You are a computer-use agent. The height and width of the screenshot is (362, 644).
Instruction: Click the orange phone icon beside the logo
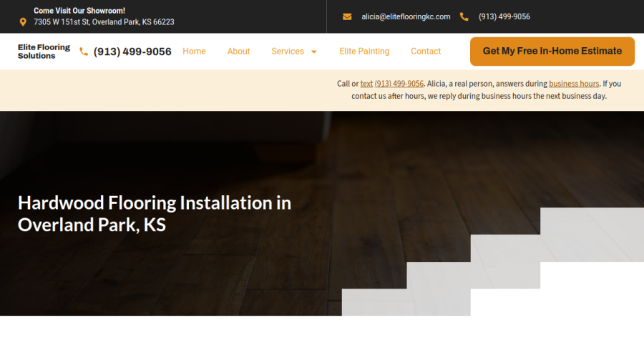click(x=84, y=52)
